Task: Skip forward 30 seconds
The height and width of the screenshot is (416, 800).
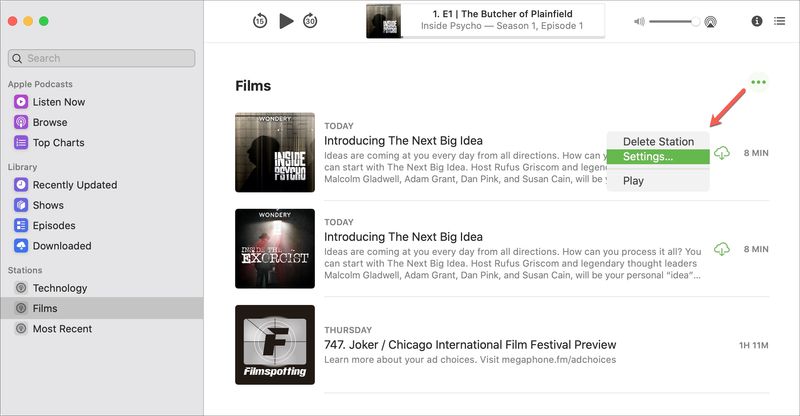Action: pyautogui.click(x=310, y=21)
